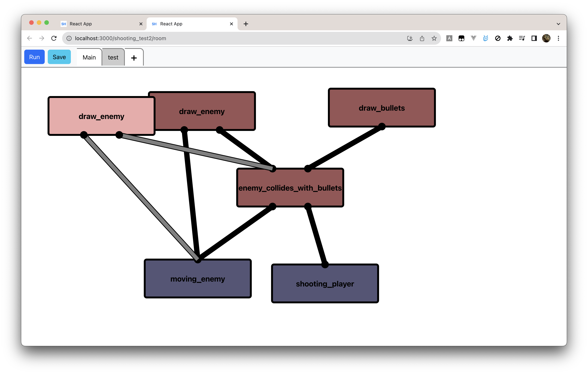
Task: Open Chrome three-dot menu
Action: coord(558,38)
